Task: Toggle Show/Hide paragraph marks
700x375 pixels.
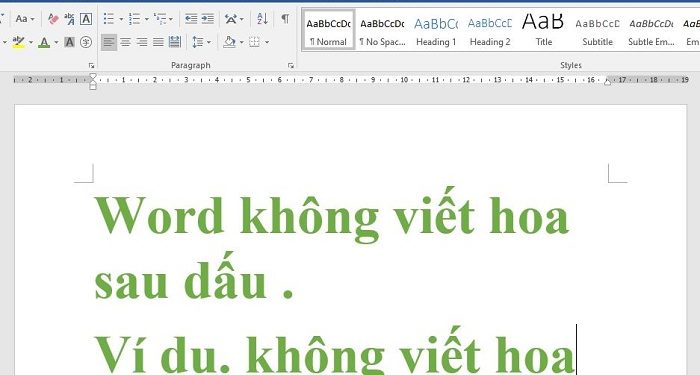Action: coord(285,19)
